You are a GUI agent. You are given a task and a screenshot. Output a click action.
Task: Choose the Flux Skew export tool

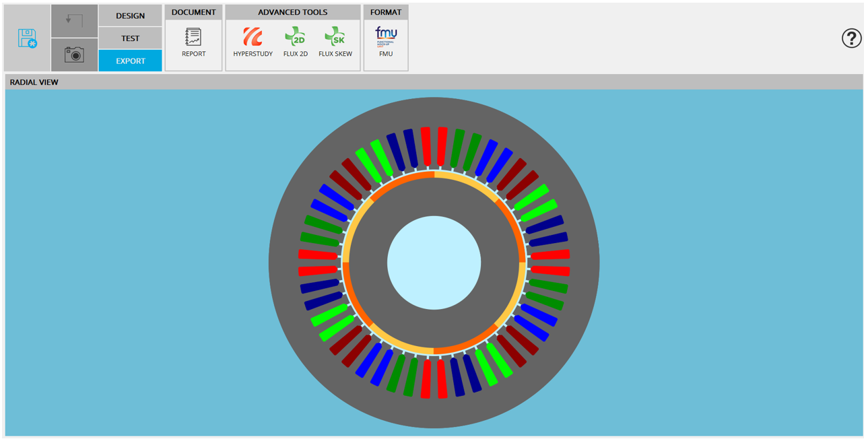click(335, 42)
